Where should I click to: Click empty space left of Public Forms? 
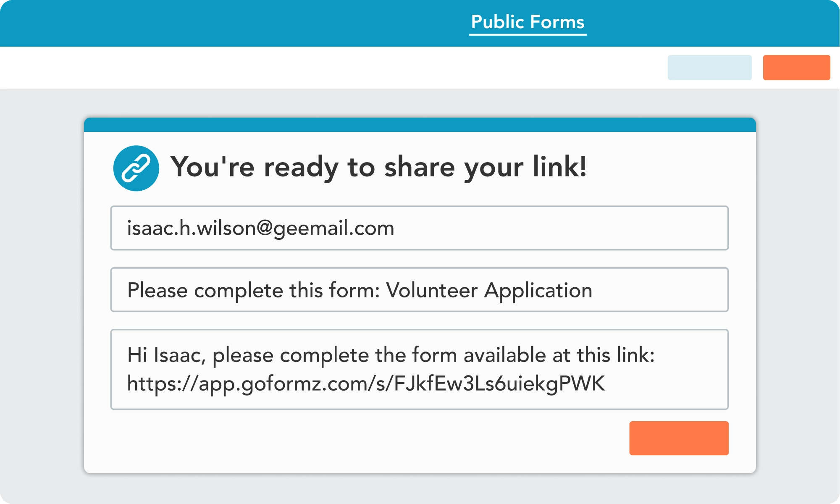[231, 23]
